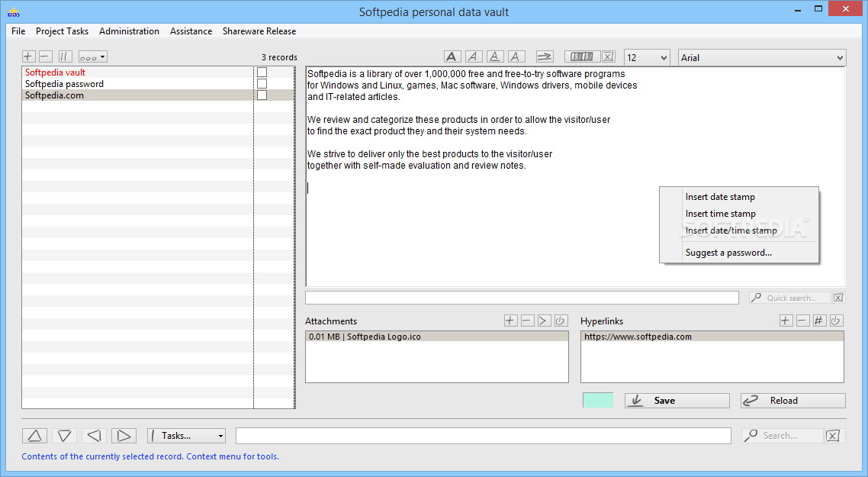Click the wide blocks icon in editor toolbar
868x477 pixels.
(582, 56)
